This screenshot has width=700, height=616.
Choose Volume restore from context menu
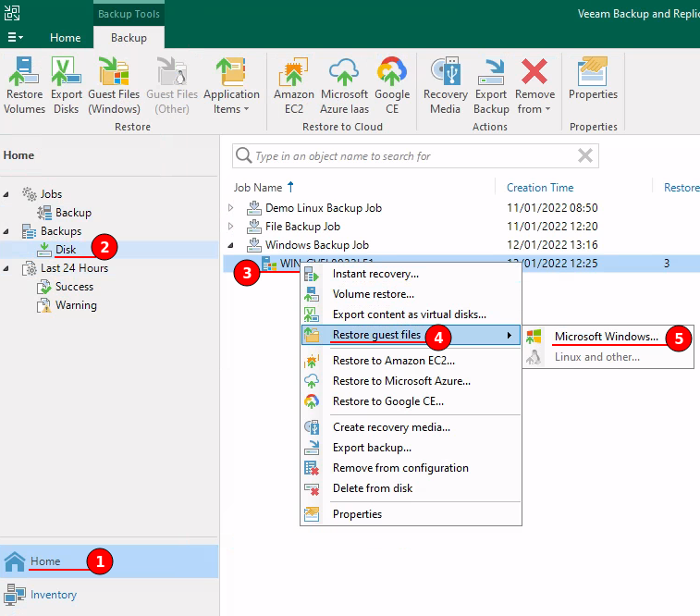click(x=411, y=294)
